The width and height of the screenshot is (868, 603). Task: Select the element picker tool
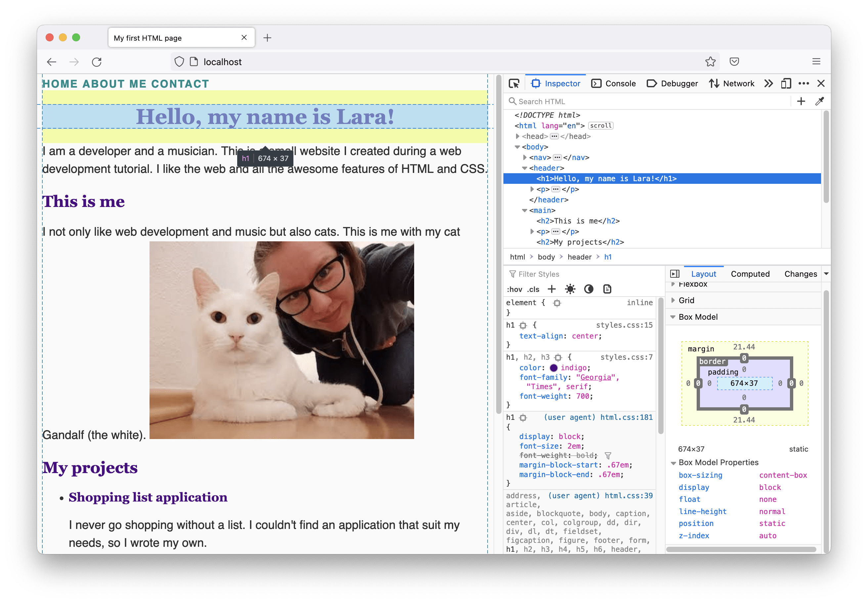point(514,83)
